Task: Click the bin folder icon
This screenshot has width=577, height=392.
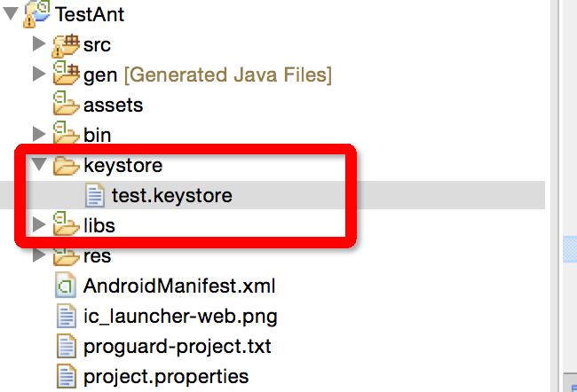Action: (x=66, y=135)
